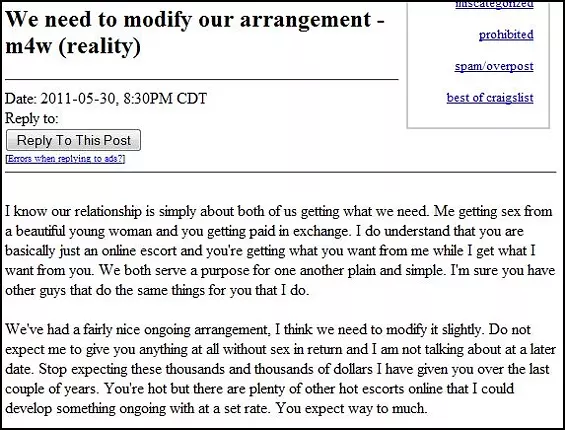Open the Errors when replying to ads link

click(x=65, y=159)
